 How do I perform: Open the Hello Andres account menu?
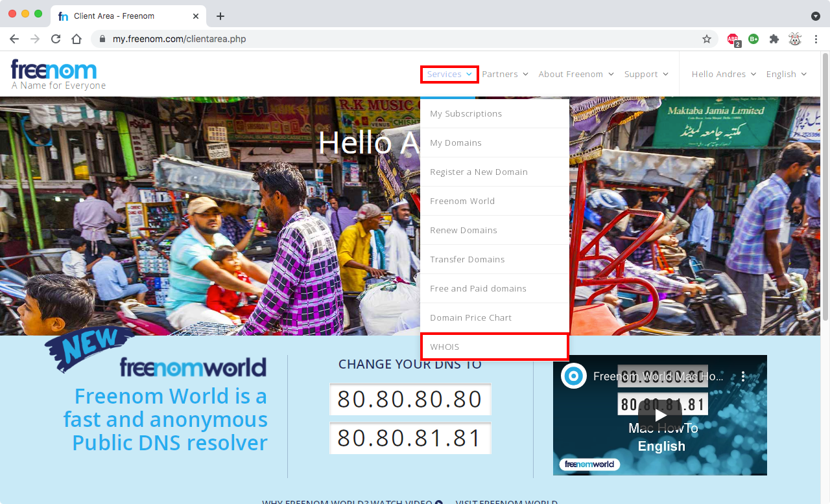point(723,74)
